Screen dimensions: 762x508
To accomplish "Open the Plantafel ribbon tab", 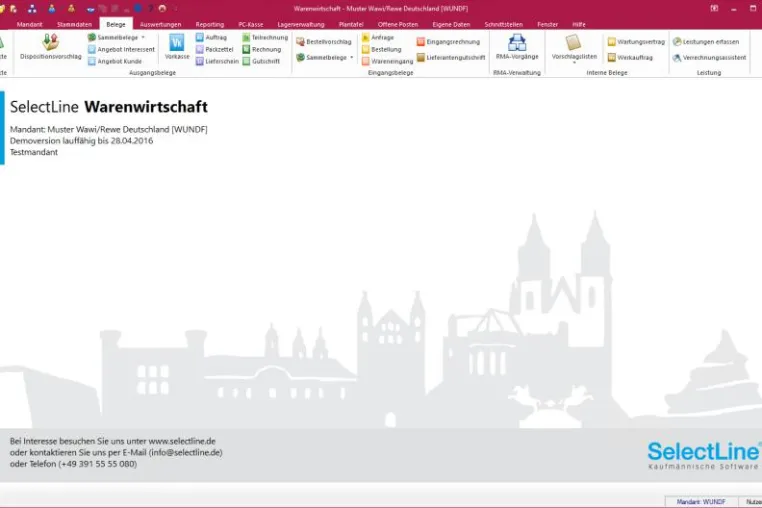I will click(x=351, y=24).
